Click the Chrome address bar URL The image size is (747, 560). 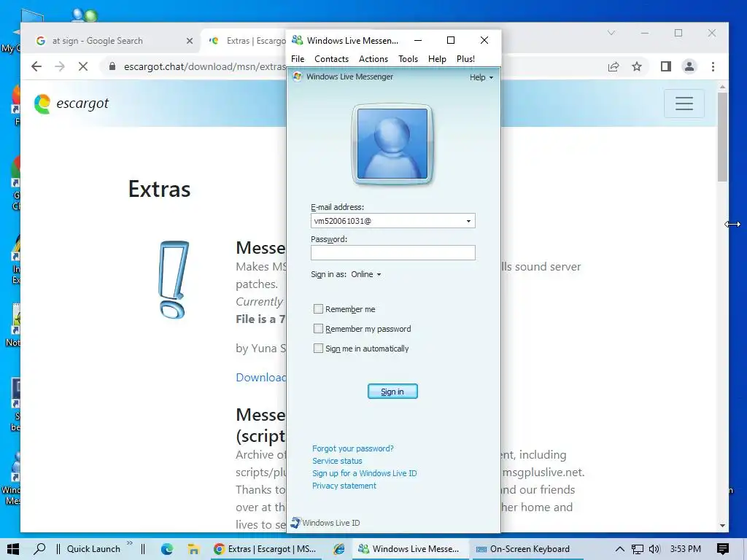click(205, 66)
